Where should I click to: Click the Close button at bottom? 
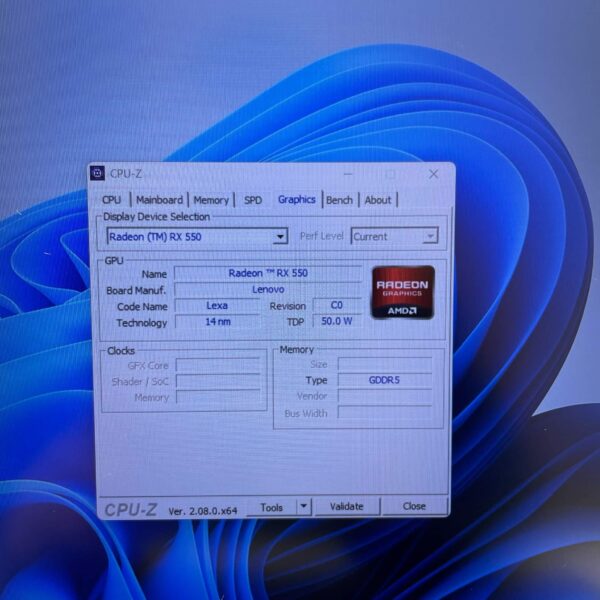click(x=414, y=506)
